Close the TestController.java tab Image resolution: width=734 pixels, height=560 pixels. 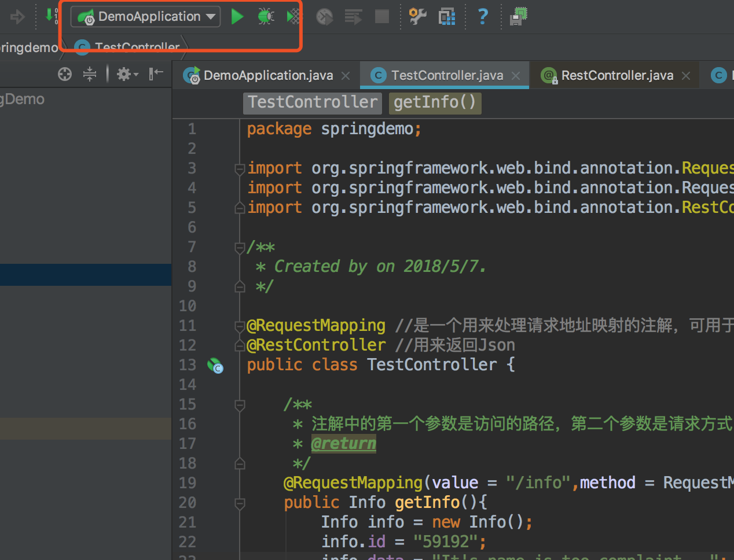516,76
